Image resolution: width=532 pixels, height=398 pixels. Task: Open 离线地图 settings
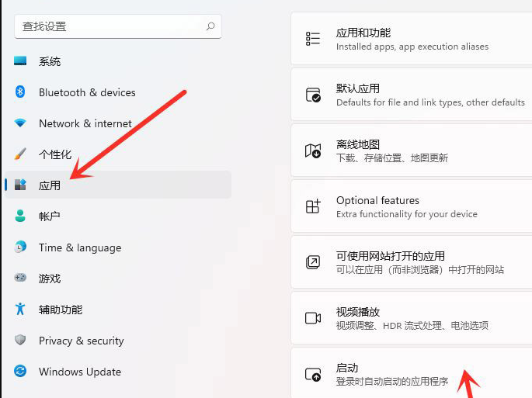(411, 151)
